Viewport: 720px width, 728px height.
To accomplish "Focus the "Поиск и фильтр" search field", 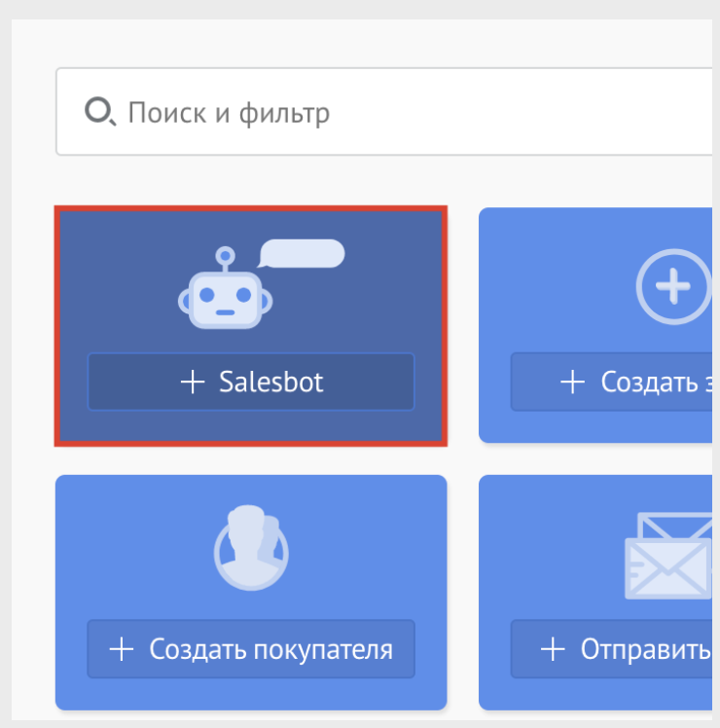I will pos(384,111).
